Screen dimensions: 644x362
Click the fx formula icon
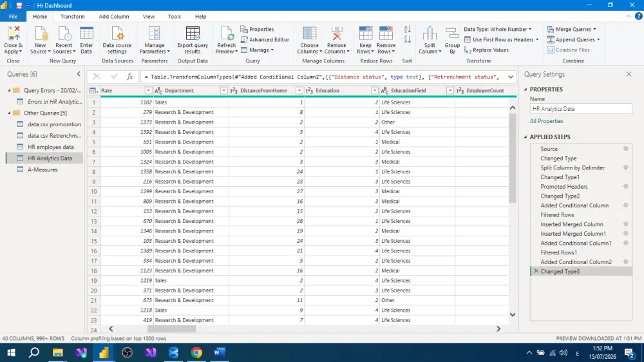click(x=130, y=77)
